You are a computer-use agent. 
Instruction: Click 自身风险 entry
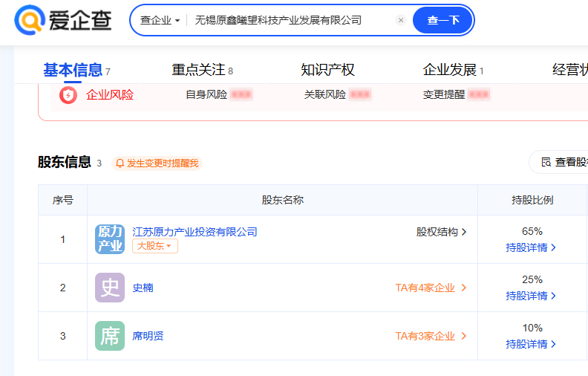(219, 94)
